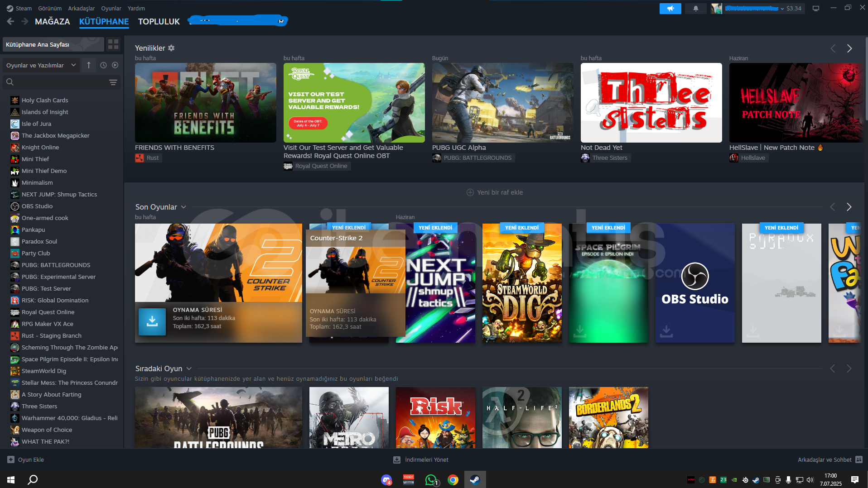
Task: Switch to the TOPLULUK tab
Action: [159, 21]
